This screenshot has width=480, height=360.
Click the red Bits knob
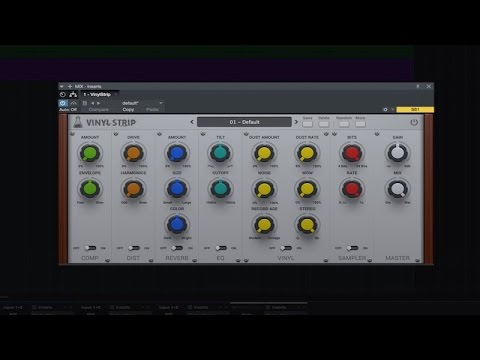tap(352, 153)
